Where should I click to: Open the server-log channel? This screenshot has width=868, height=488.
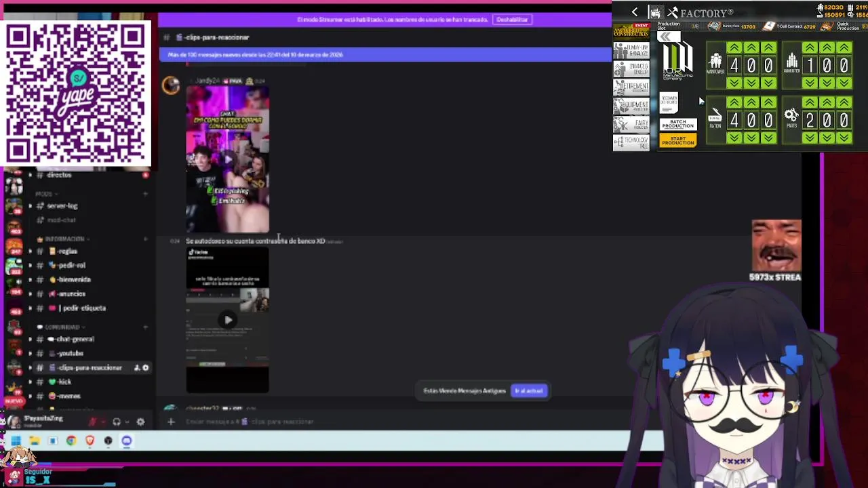(62, 205)
